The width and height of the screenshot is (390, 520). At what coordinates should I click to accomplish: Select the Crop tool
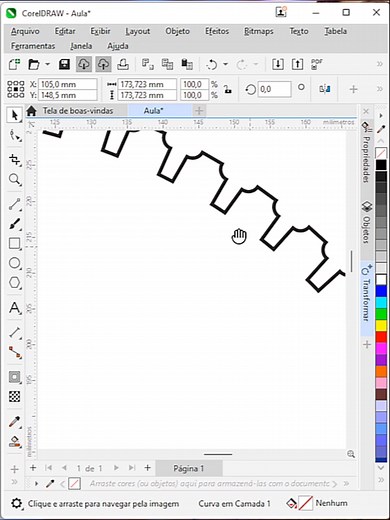click(14, 160)
